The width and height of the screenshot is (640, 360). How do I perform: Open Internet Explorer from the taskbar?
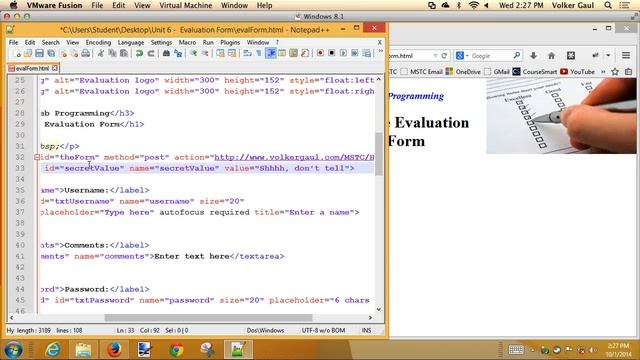[53, 350]
